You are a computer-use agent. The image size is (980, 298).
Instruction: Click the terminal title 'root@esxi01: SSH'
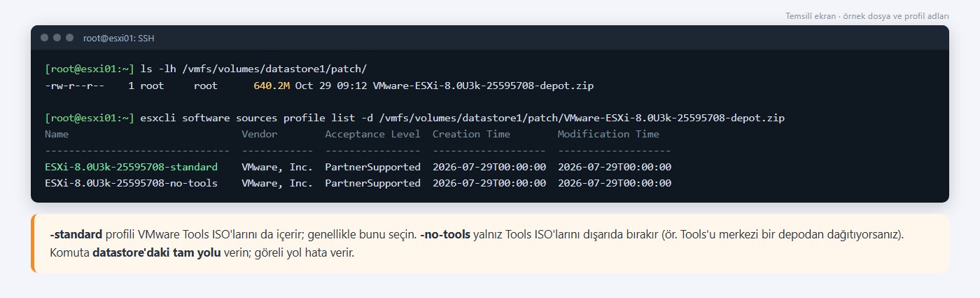(118, 38)
